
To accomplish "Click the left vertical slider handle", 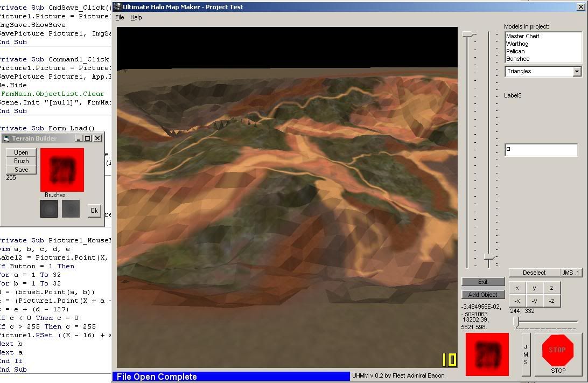I will (467, 34).
